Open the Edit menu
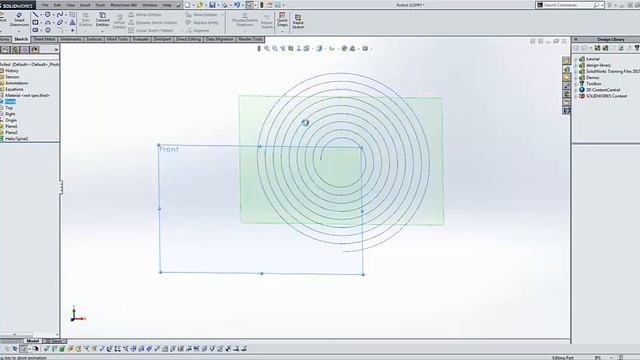 58,5
